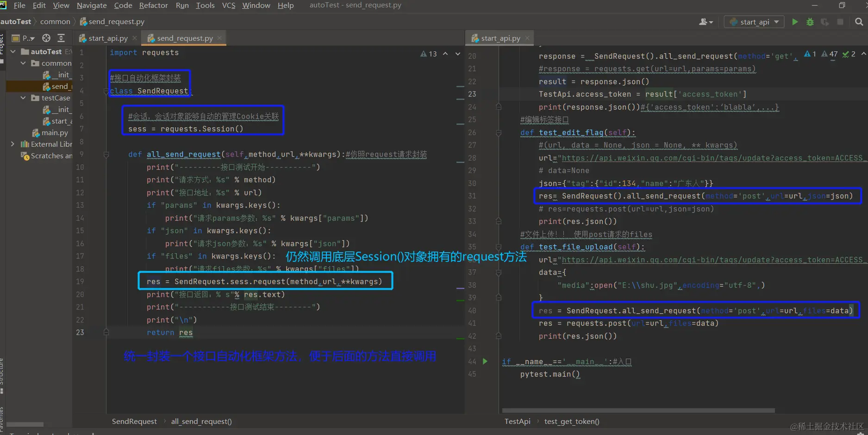This screenshot has width=868, height=435.
Task: Click right editor horizontal scrollbar
Action: 638,410
